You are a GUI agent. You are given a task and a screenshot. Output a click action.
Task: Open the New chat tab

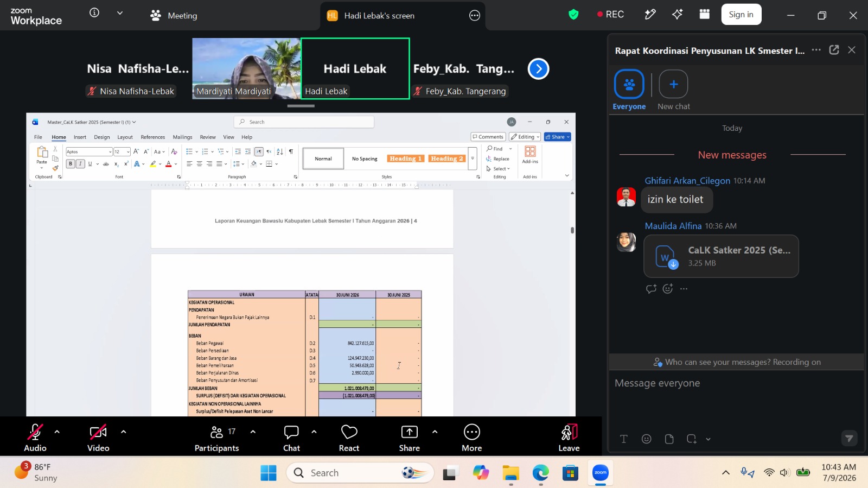(674, 90)
